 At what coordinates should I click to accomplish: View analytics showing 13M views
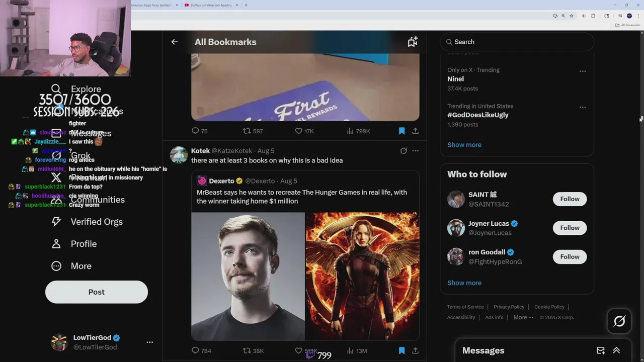pyautogui.click(x=357, y=350)
